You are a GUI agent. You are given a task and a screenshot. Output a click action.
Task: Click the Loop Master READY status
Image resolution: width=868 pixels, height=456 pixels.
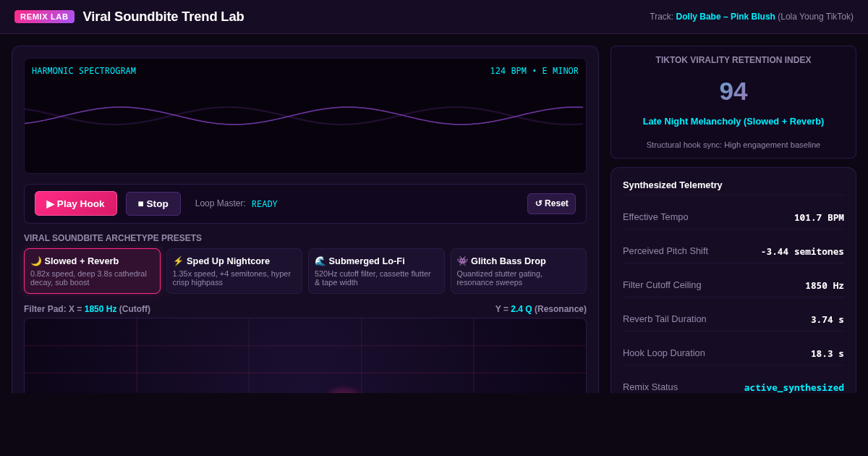(265, 204)
